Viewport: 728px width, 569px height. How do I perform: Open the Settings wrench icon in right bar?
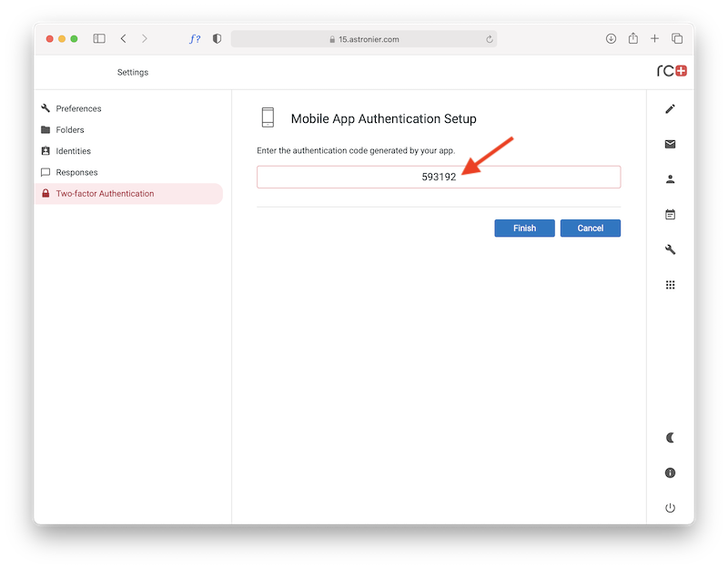670,249
